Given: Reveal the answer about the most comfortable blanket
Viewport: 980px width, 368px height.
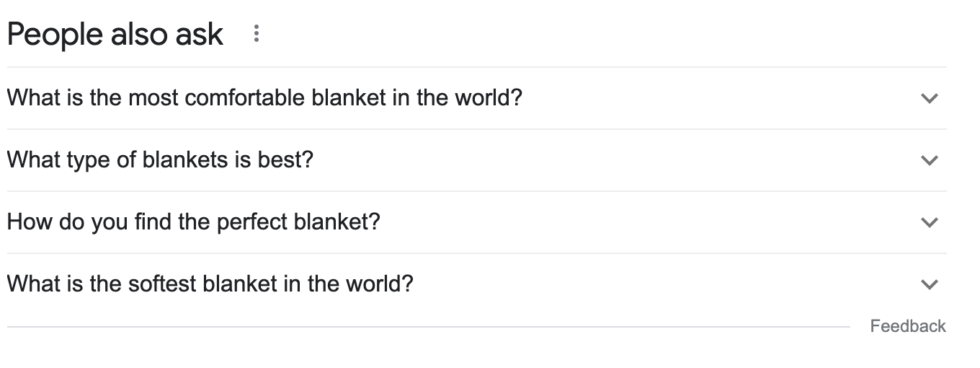Looking at the screenshot, I should point(264,97).
